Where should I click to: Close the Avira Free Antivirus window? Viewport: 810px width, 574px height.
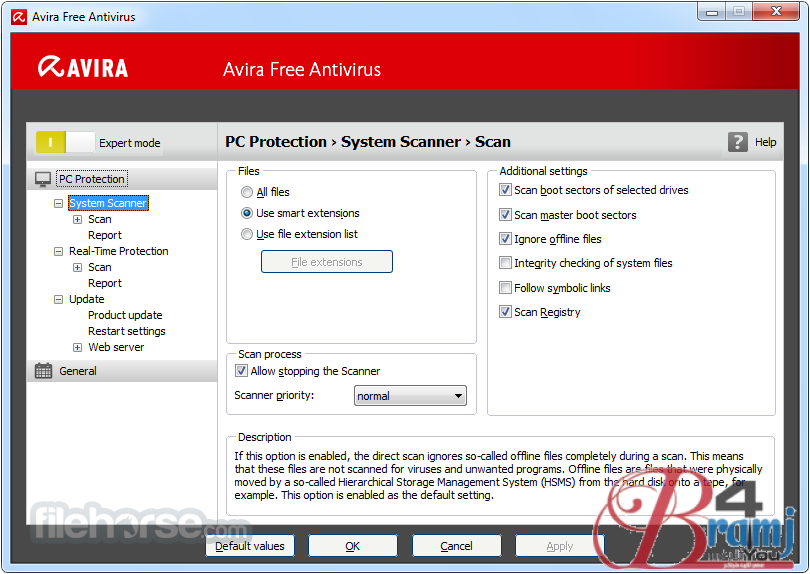click(776, 11)
